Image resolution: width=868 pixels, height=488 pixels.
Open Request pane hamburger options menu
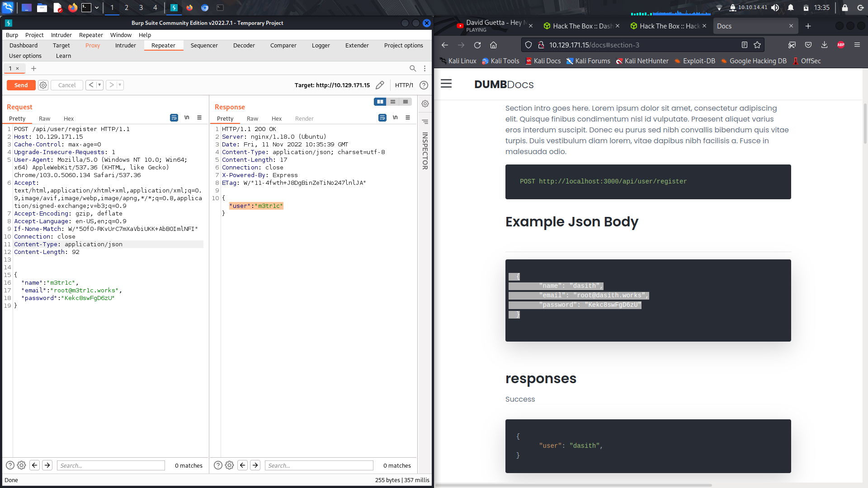click(199, 117)
